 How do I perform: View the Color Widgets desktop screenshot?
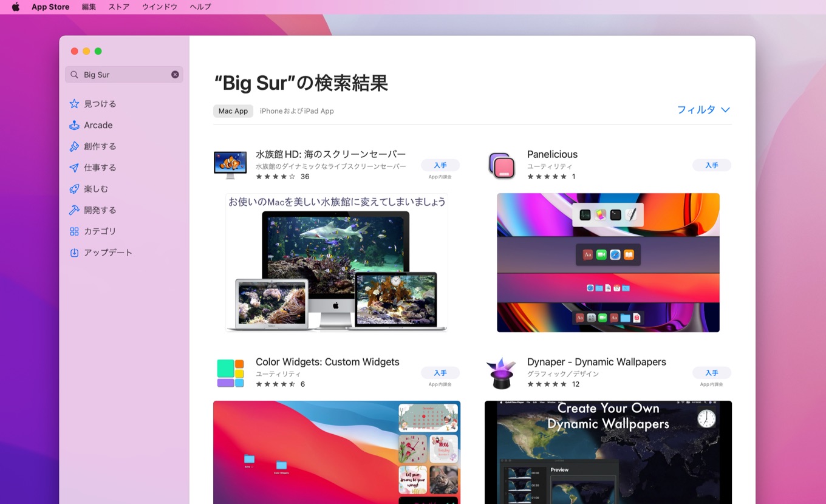tap(336, 452)
